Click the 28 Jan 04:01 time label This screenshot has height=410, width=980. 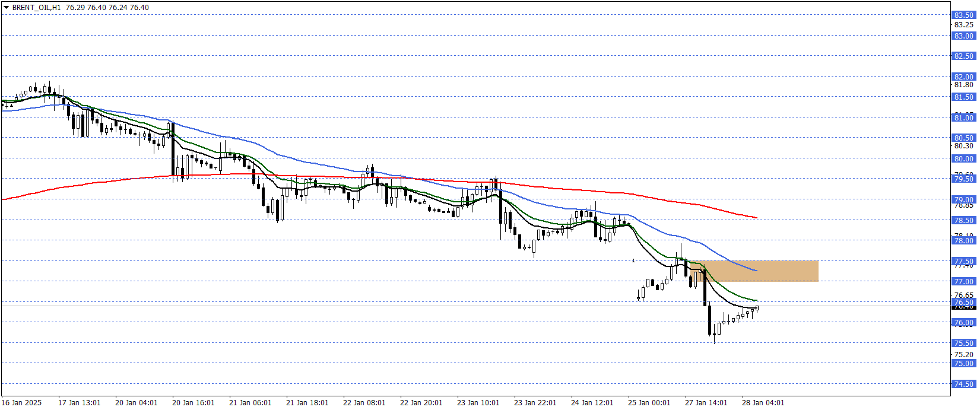tap(763, 402)
